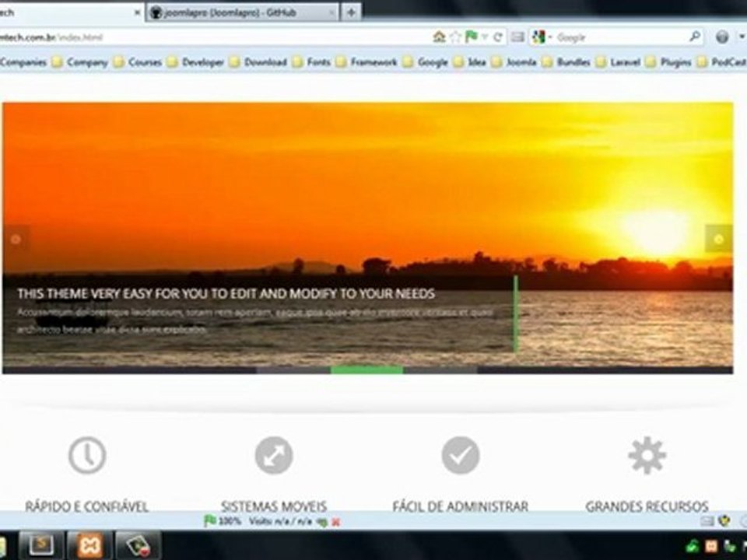Open the Laravel bookmarks folder
747x560 pixels.
click(619, 62)
